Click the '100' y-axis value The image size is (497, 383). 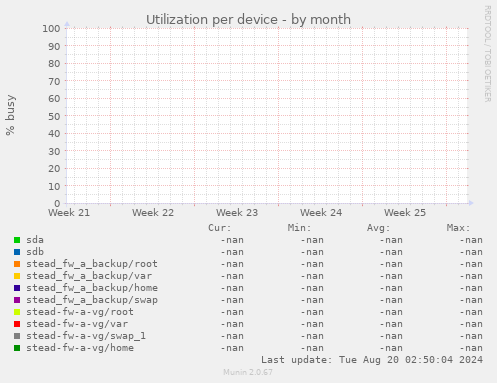[51, 29]
